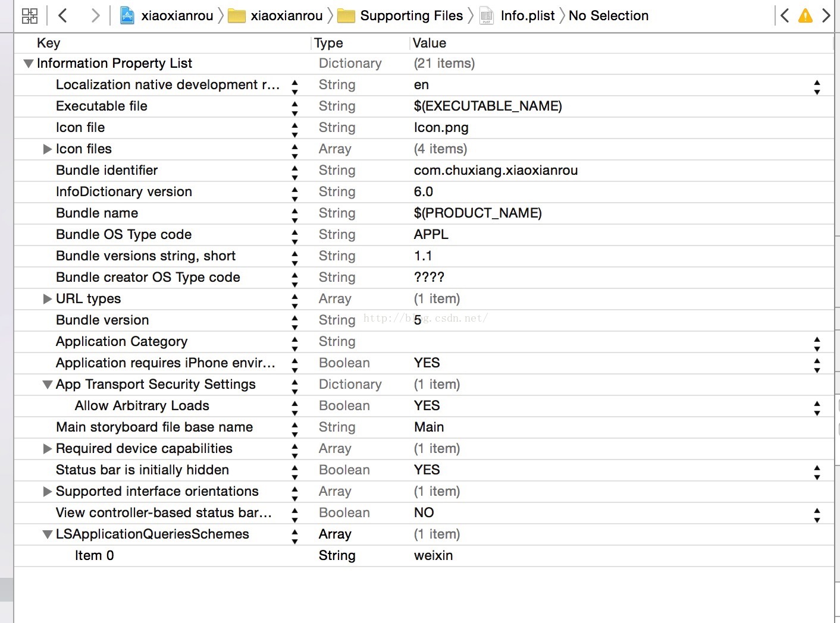The image size is (840, 623).
Task: Click the Array type of LSApplicationQueriesSchemes
Action: (x=335, y=534)
